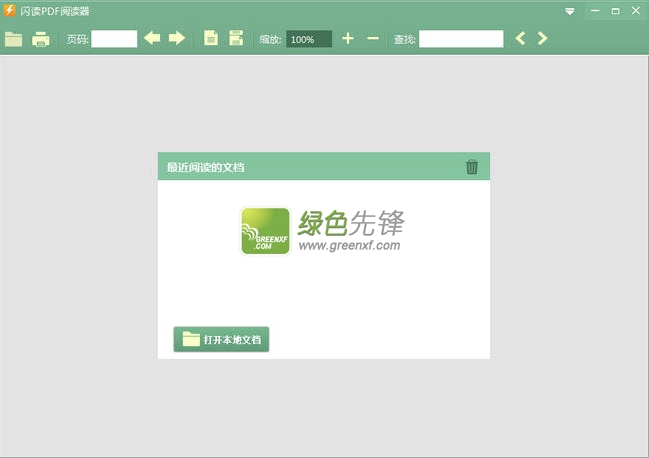Minimize the PDF reader window

(x=595, y=11)
